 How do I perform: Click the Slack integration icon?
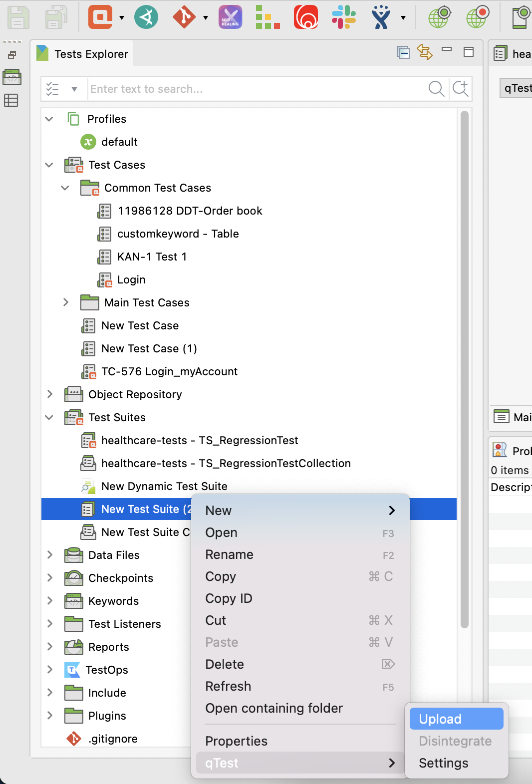(x=344, y=17)
